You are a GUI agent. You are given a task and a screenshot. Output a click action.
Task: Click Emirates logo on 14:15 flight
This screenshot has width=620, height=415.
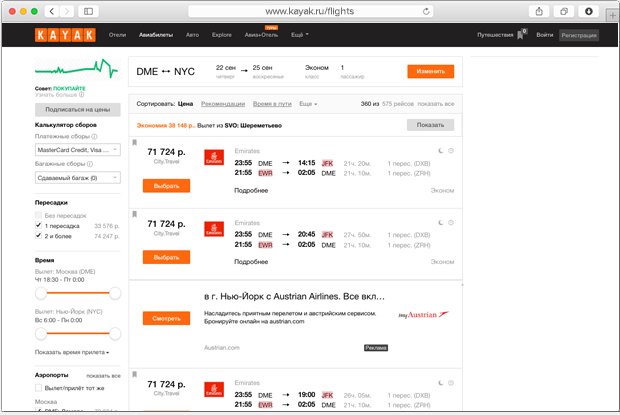[214, 157]
